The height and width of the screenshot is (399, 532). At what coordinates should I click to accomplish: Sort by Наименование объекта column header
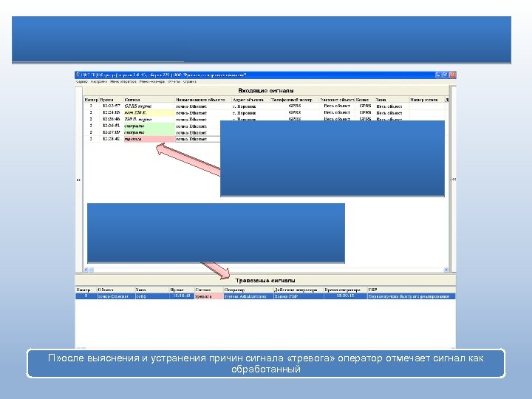pyautogui.click(x=203, y=100)
